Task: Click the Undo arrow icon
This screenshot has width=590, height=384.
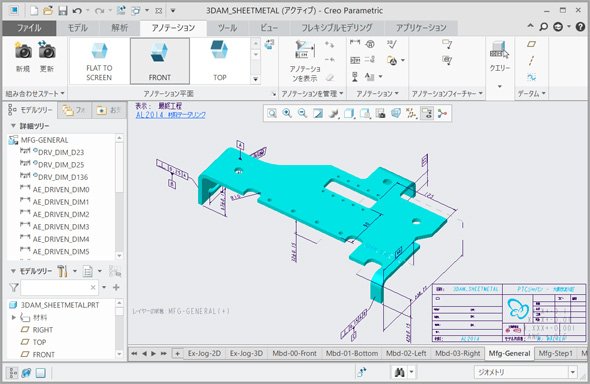Action: click(77, 11)
